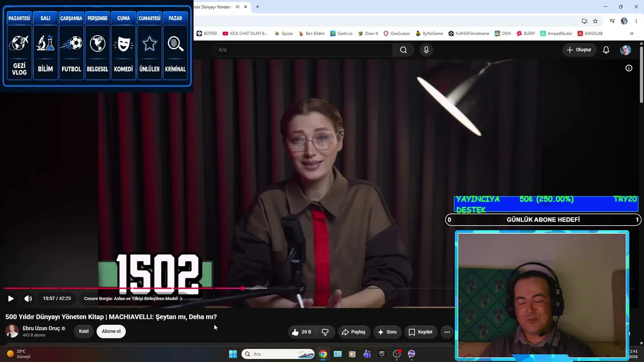Click the Günlük Abone Hedefi bar

[543, 220]
